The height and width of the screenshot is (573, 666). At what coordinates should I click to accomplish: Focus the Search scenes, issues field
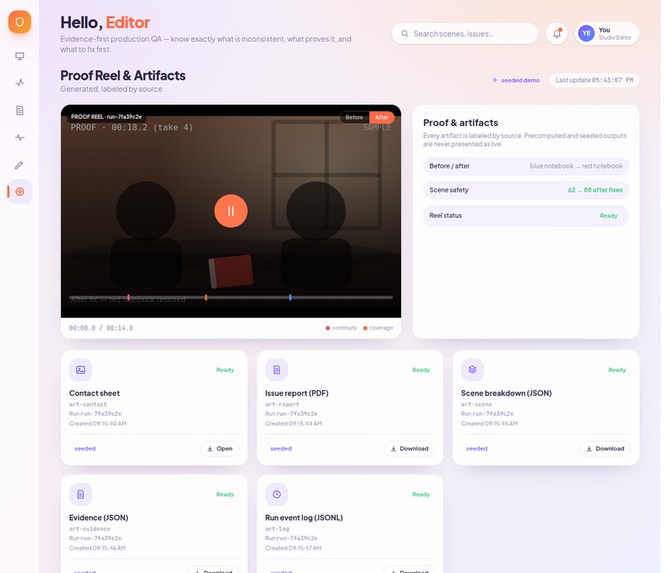465,34
